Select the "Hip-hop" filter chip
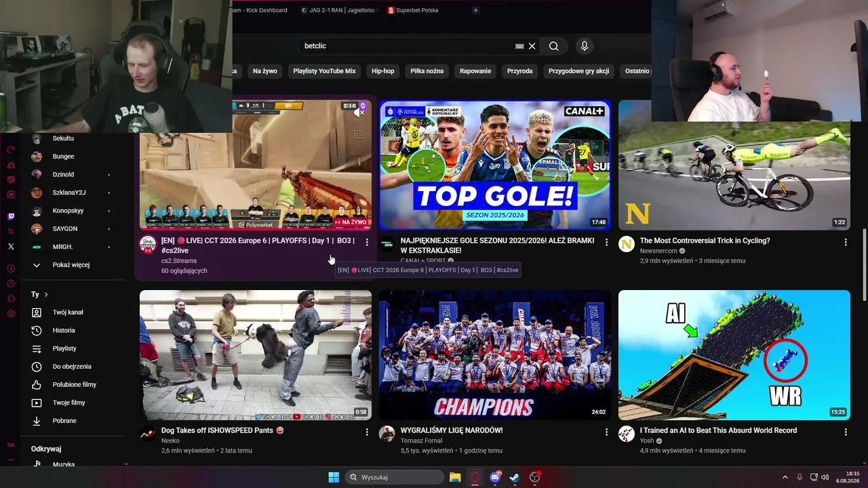 pyautogui.click(x=383, y=71)
